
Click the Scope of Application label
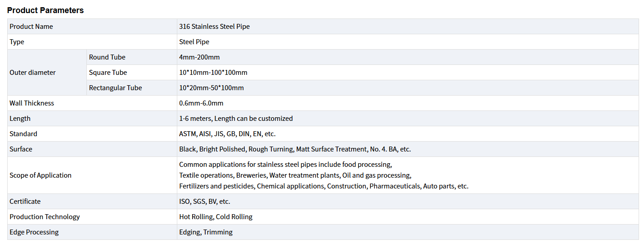pos(41,175)
